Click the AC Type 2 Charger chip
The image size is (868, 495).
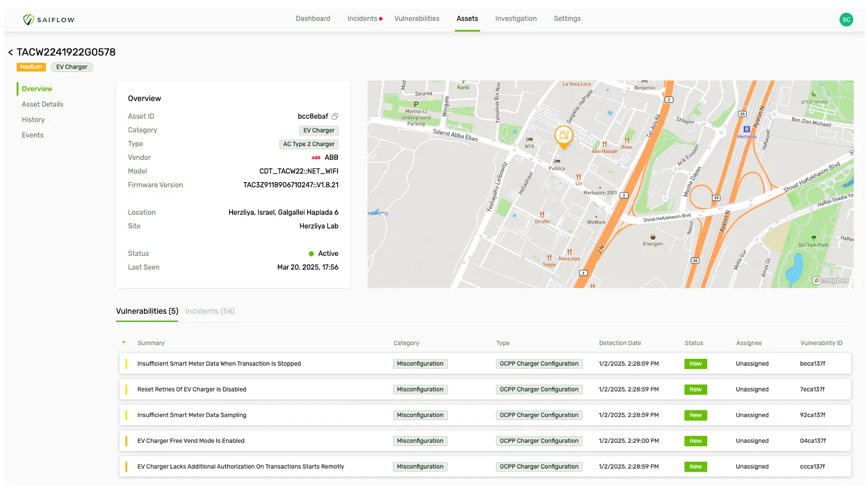point(308,144)
